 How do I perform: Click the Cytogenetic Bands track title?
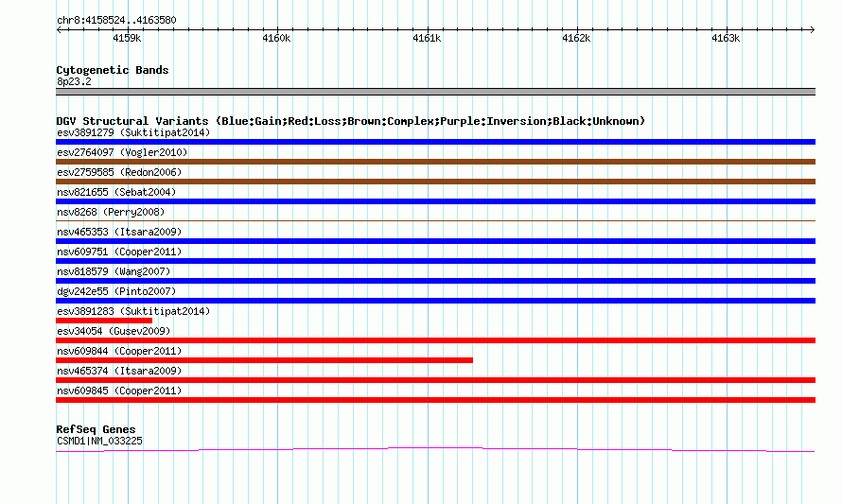[113, 70]
